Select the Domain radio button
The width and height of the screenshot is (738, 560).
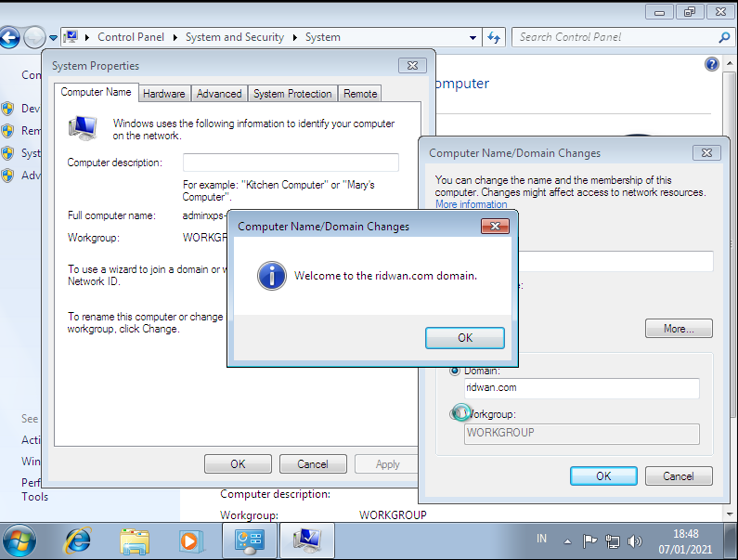(x=455, y=371)
